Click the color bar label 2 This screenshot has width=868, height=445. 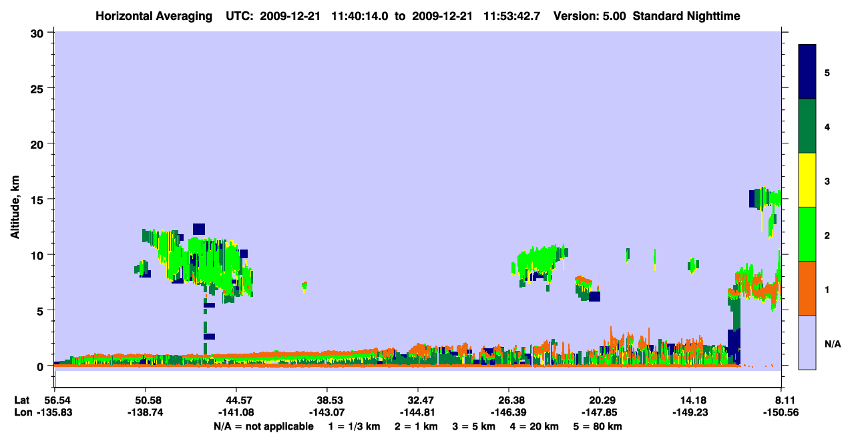[x=827, y=234]
